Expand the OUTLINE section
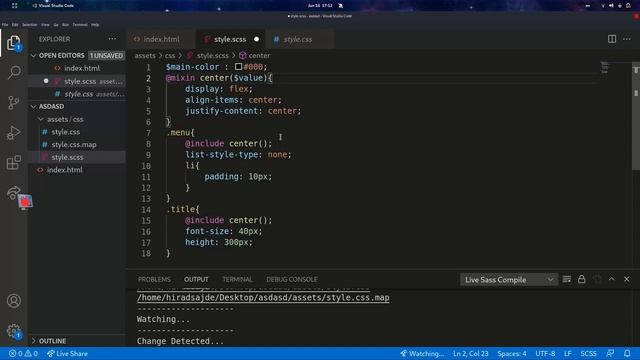 click(33, 341)
